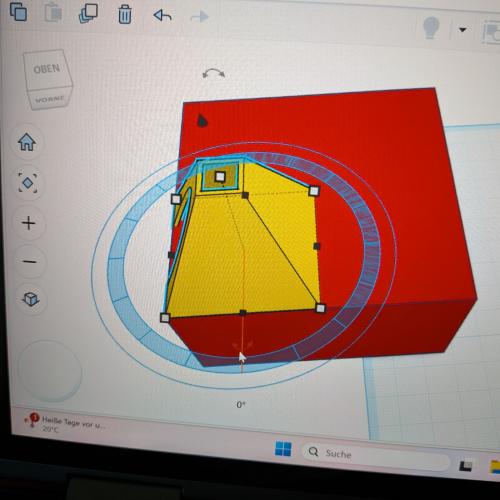This screenshot has height=500, width=500.
Task: Click the curved rotation handle above shape
Action: coord(214,73)
